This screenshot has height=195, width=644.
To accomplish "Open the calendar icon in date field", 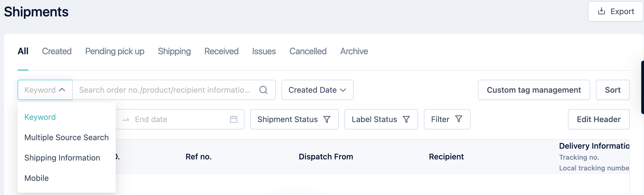I will point(234,119).
